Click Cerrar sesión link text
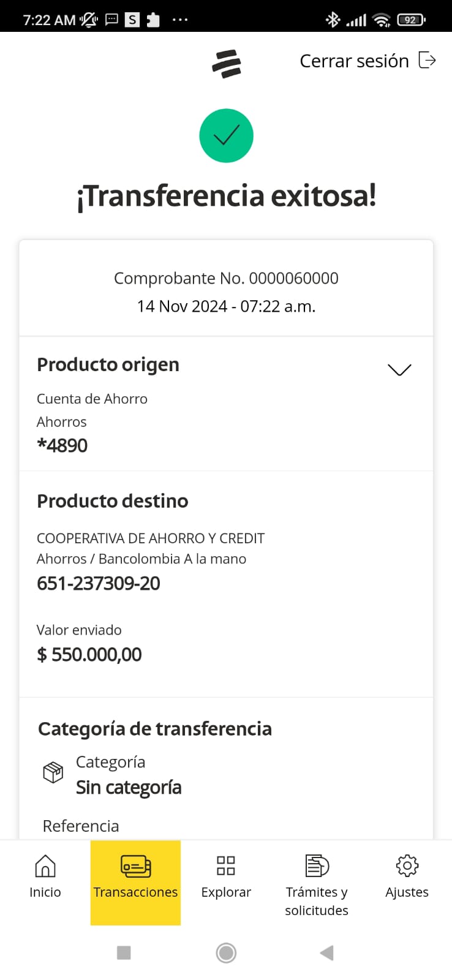452x980 pixels. tap(354, 61)
